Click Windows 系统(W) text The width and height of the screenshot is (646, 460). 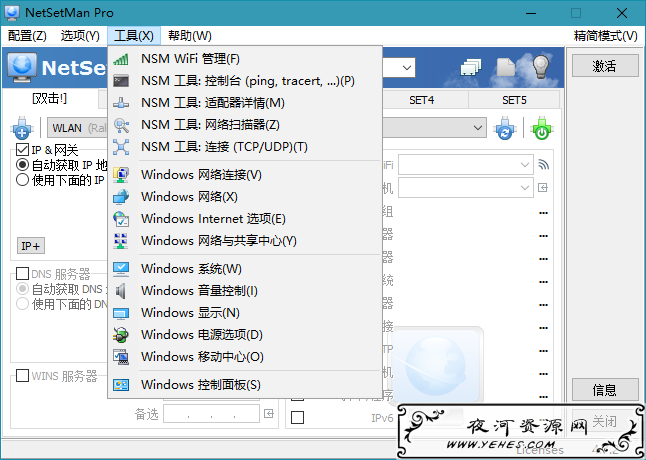click(x=191, y=269)
